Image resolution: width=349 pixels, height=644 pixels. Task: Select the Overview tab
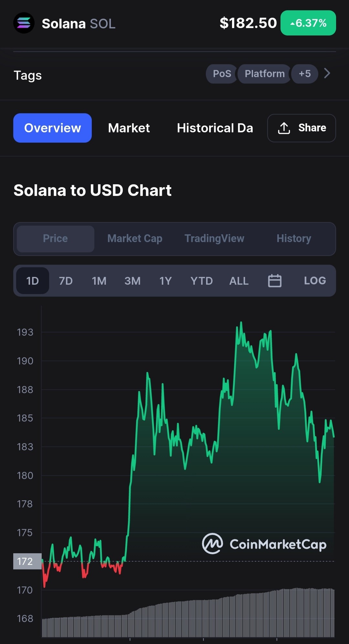pyautogui.click(x=52, y=128)
